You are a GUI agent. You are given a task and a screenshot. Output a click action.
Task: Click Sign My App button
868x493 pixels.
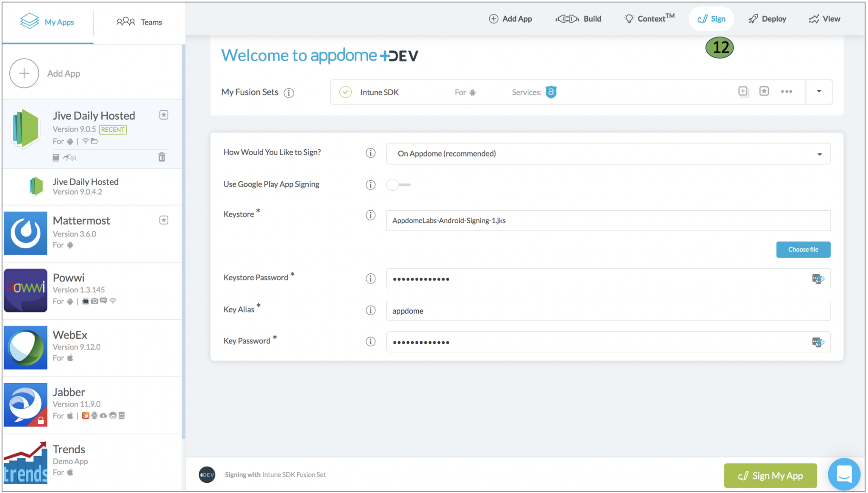(771, 476)
